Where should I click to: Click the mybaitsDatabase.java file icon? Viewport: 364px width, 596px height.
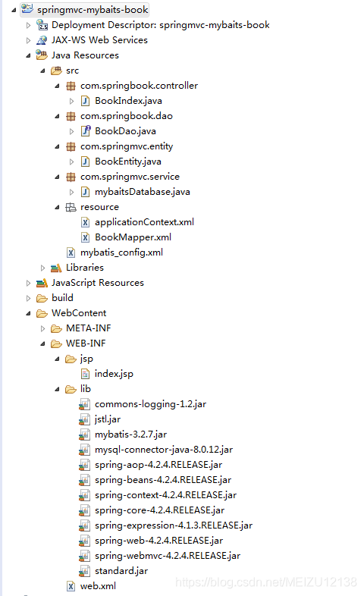(x=86, y=192)
